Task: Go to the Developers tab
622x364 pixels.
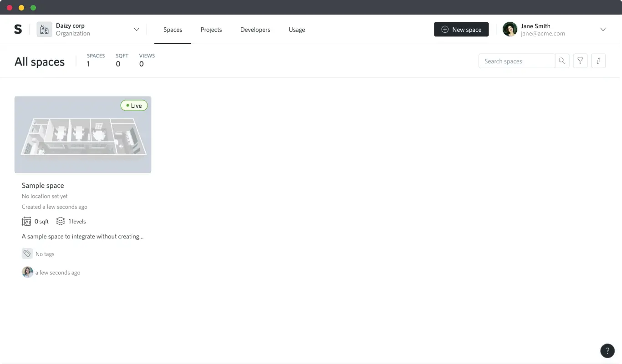Action: [255, 30]
